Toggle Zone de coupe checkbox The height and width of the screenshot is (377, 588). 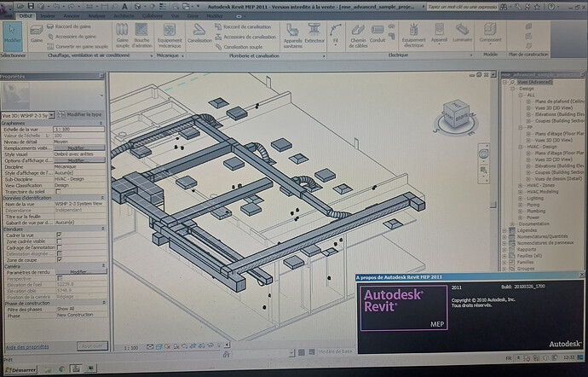click(x=59, y=260)
